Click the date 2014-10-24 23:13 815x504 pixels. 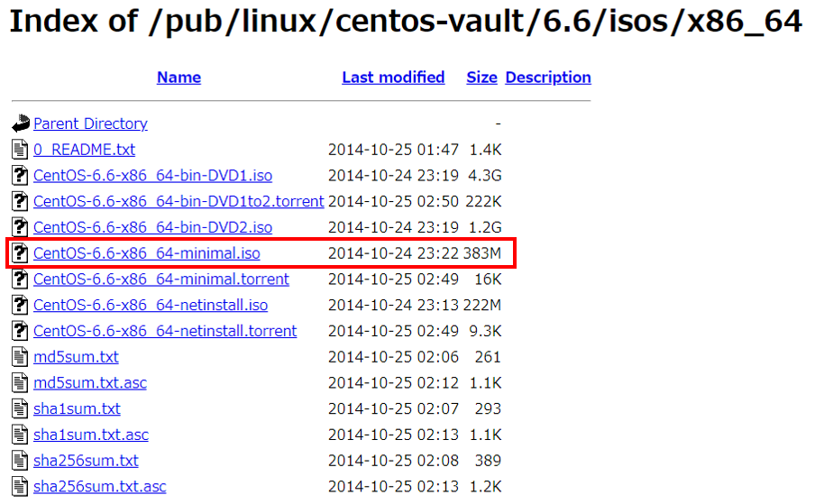(393, 306)
